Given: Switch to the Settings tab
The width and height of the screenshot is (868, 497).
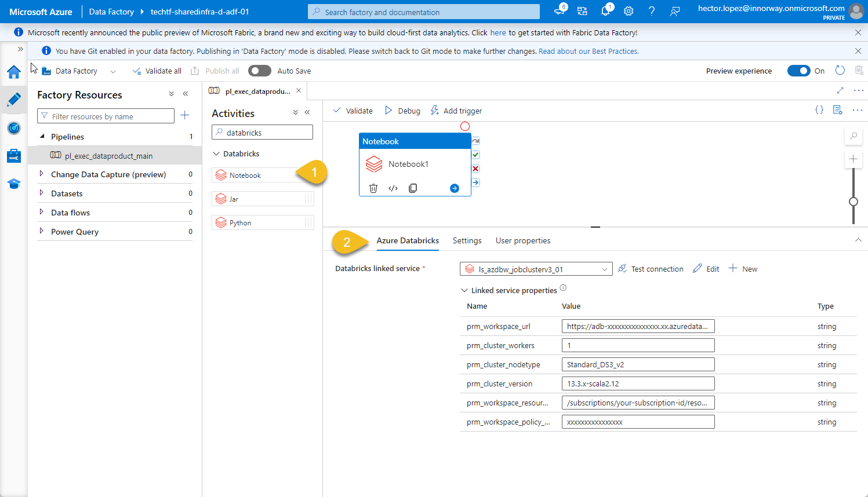Looking at the screenshot, I should (x=467, y=240).
